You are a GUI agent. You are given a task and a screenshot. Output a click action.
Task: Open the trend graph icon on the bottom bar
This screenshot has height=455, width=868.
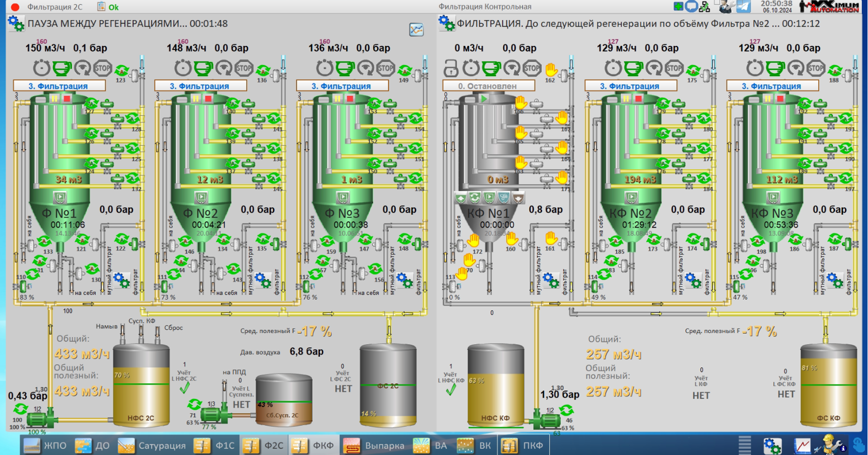[x=803, y=445]
